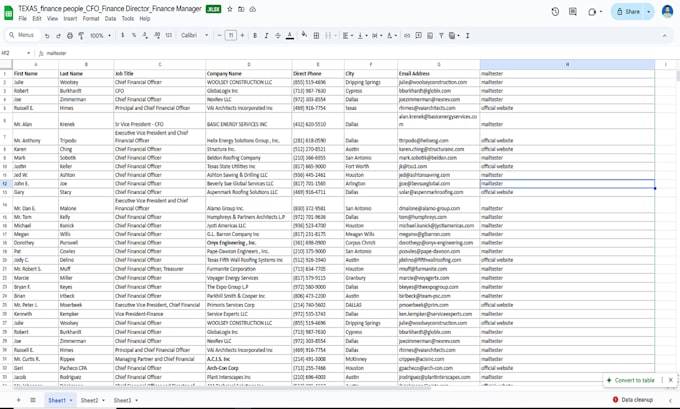Open the fill color bucket picker
This screenshot has height=409, width=680.
304,35
